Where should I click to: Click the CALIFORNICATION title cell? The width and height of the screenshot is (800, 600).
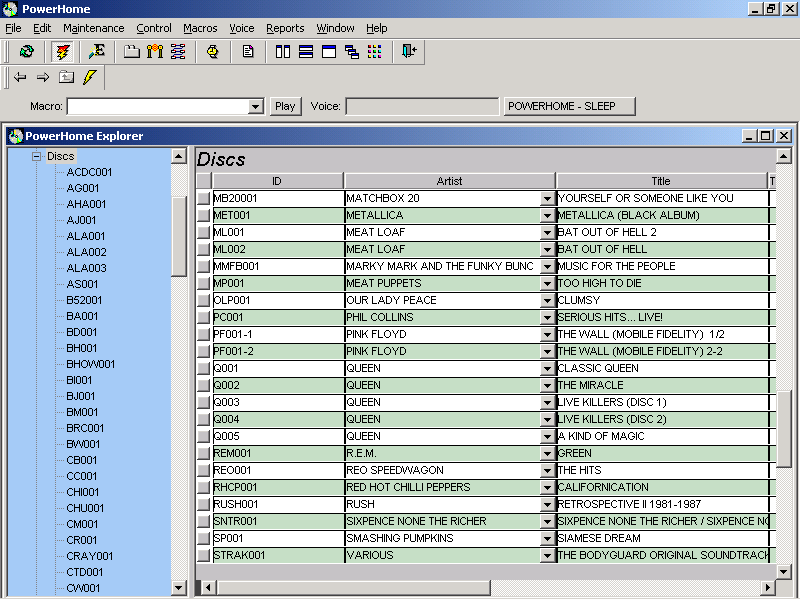[662, 487]
